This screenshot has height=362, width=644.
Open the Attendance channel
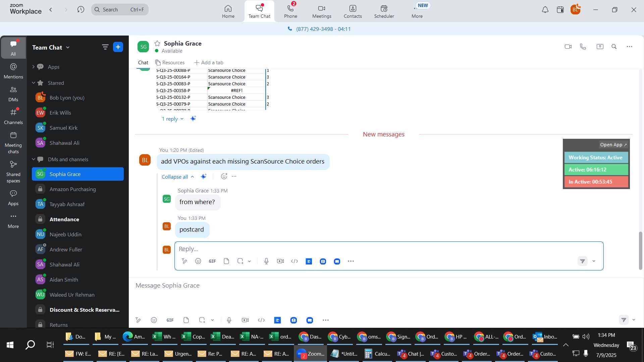[78, 219]
